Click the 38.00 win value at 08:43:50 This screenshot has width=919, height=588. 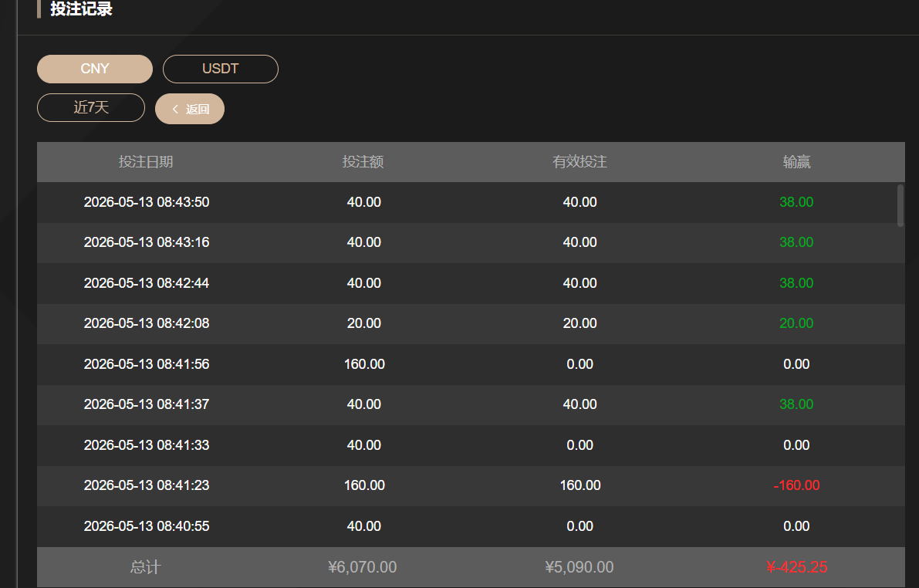point(796,201)
